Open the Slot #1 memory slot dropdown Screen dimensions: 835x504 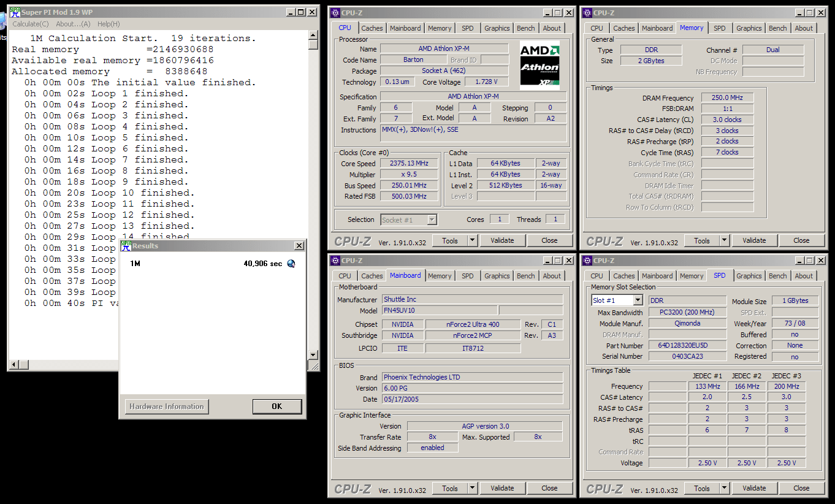638,300
